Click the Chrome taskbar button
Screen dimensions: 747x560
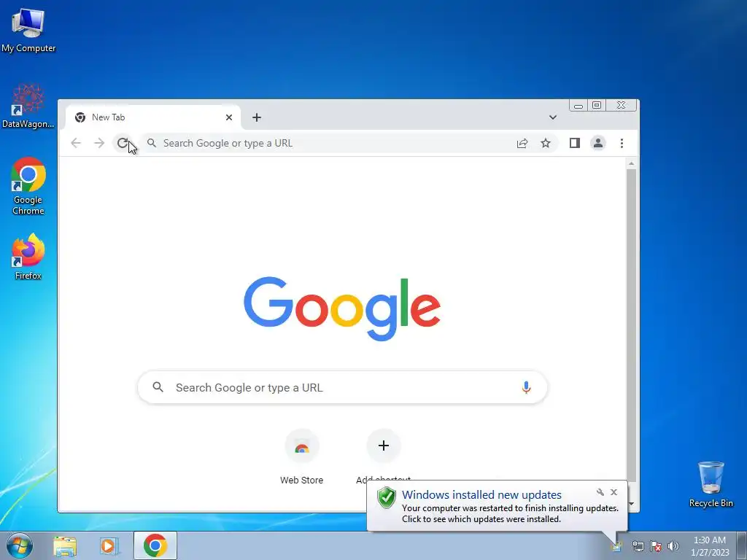click(155, 545)
